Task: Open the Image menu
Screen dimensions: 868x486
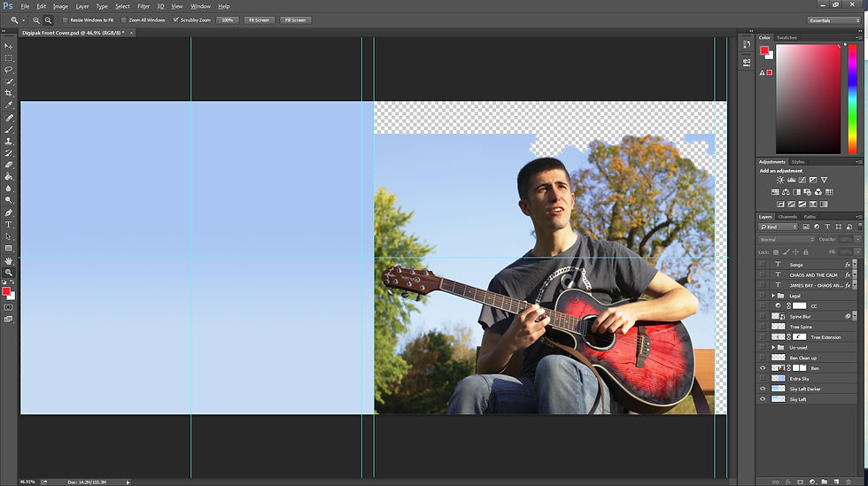Action: pyautogui.click(x=60, y=7)
